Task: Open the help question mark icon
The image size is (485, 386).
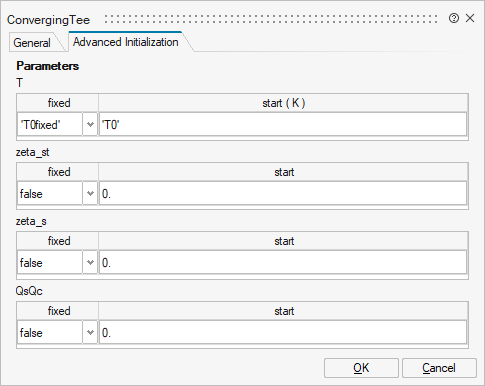Action: coord(454,18)
